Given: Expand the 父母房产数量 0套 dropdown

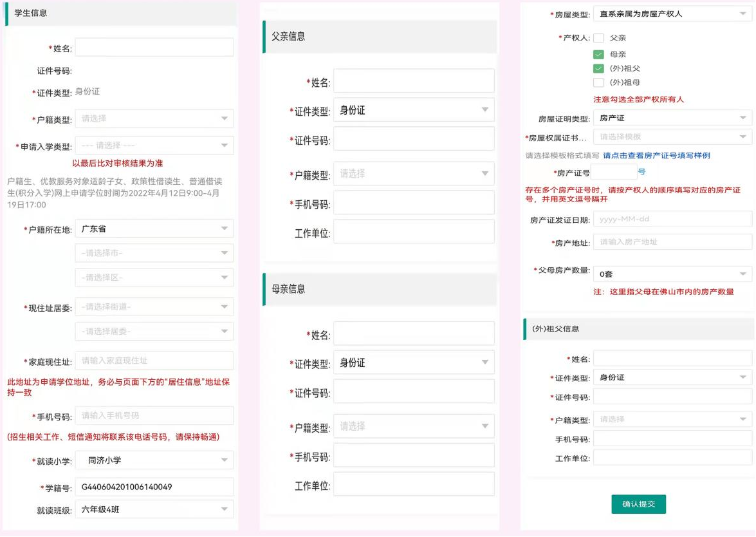Looking at the screenshot, I should [672, 274].
